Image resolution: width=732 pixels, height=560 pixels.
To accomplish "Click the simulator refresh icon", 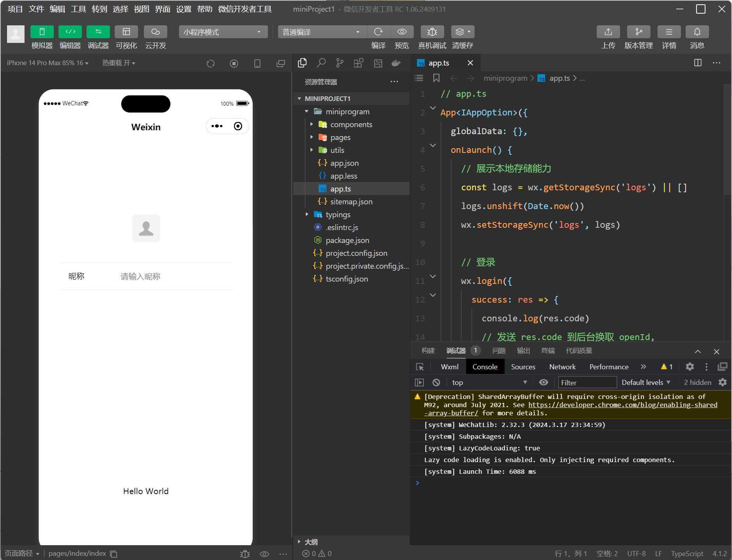I will pyautogui.click(x=211, y=63).
